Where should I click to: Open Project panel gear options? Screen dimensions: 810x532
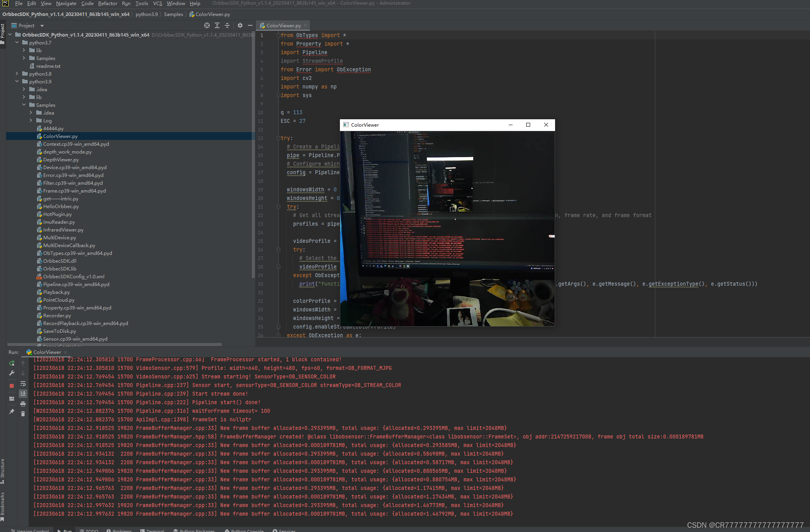click(x=240, y=25)
